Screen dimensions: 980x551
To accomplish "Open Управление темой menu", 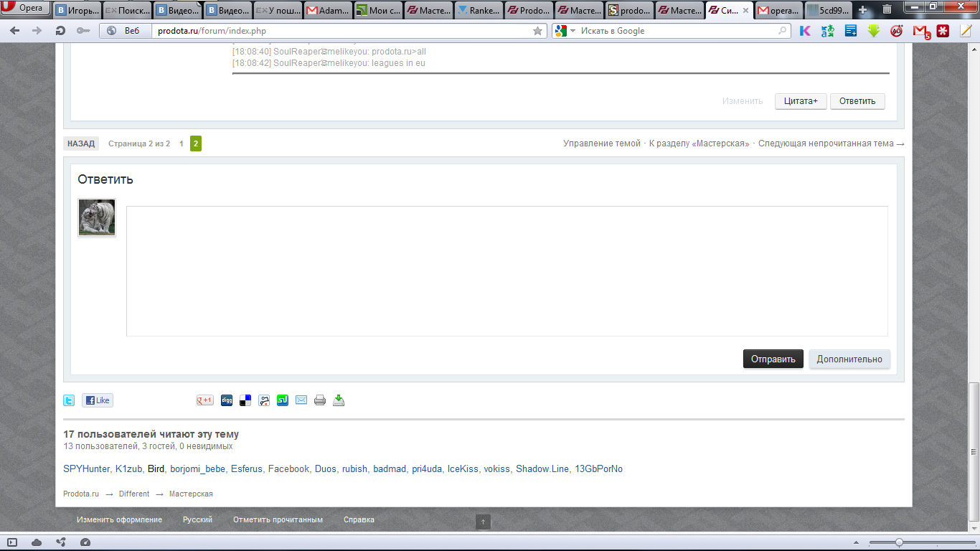I will pyautogui.click(x=602, y=143).
